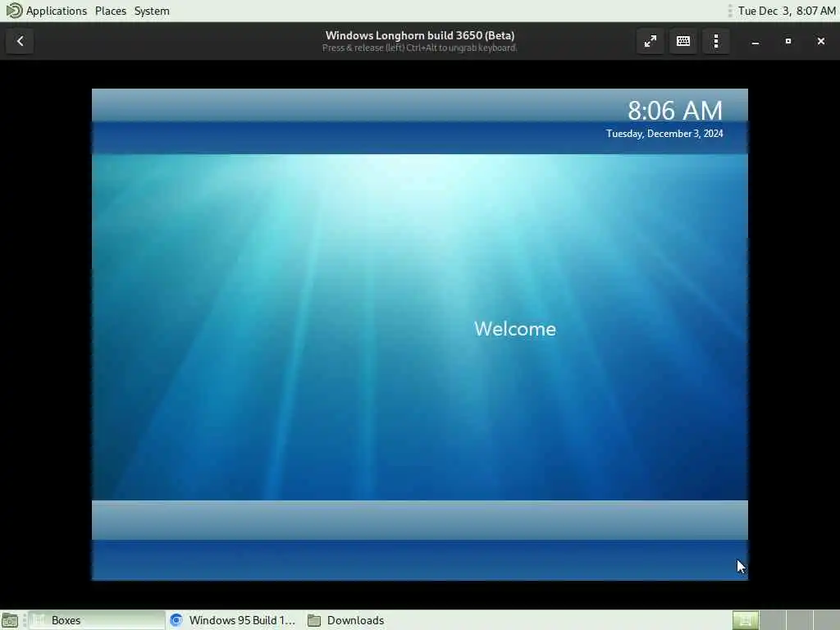The image size is (840, 630).
Task: Click the show desktop icon
Action: [10, 620]
